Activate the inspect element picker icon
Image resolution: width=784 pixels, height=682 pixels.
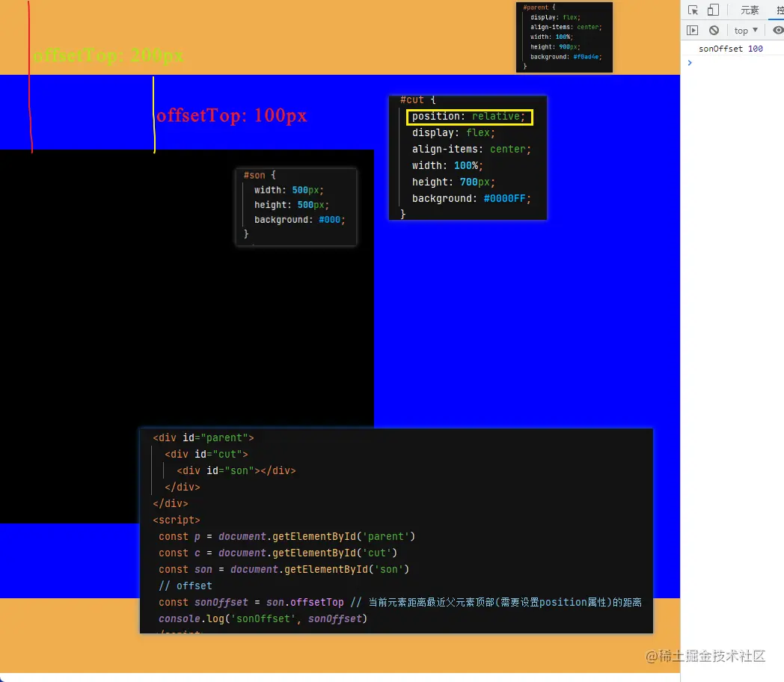tap(693, 10)
